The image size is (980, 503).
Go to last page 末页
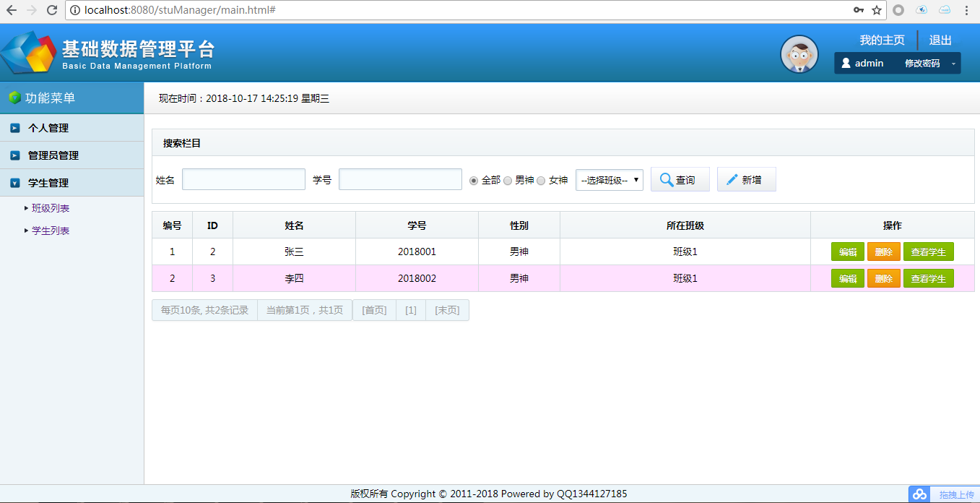447,310
